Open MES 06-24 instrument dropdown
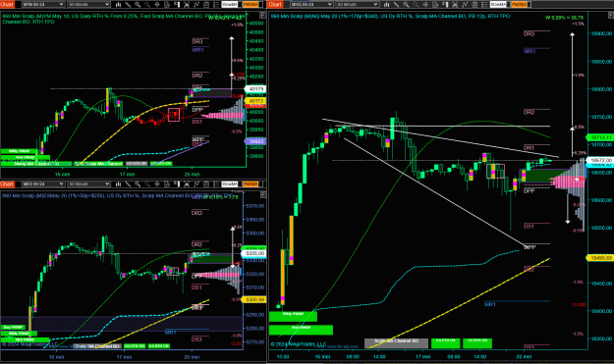The image size is (614, 364). 42,183
